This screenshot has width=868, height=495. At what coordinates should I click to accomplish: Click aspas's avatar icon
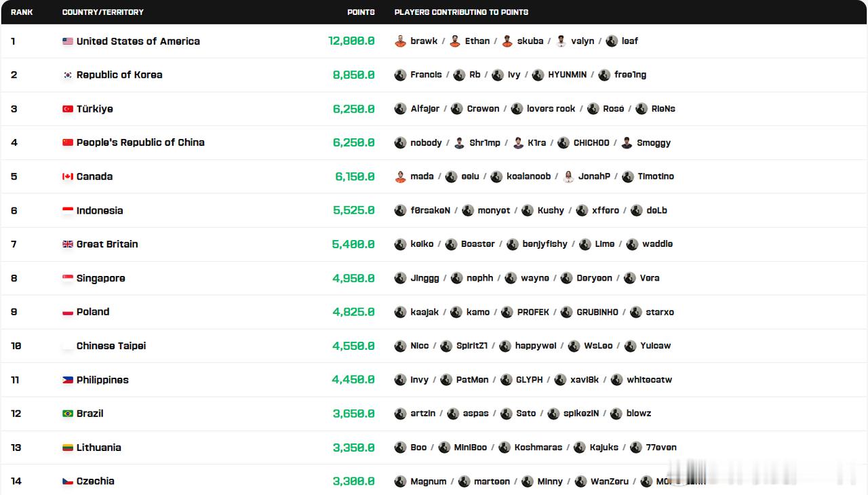click(453, 414)
